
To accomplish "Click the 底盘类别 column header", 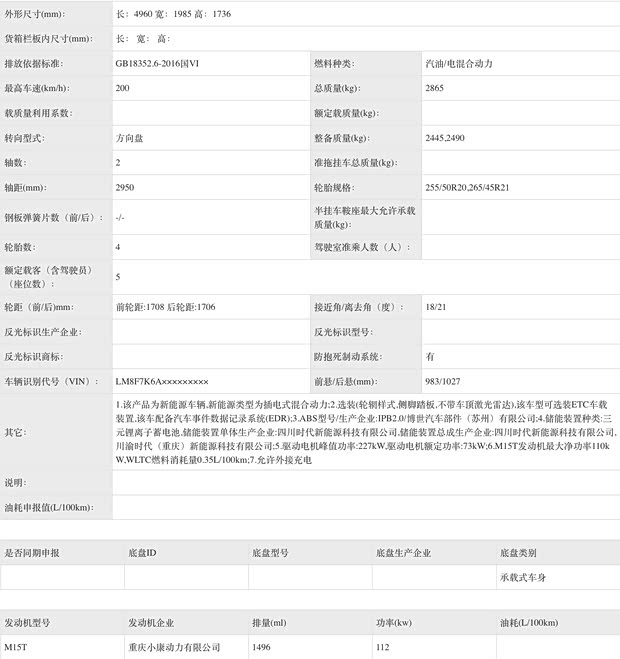I will coord(518,553).
